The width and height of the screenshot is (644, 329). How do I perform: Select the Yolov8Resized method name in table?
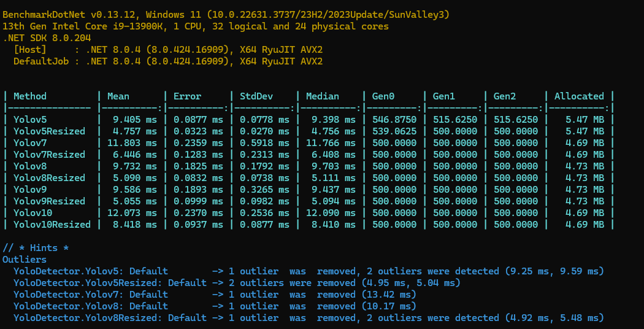[49, 178]
